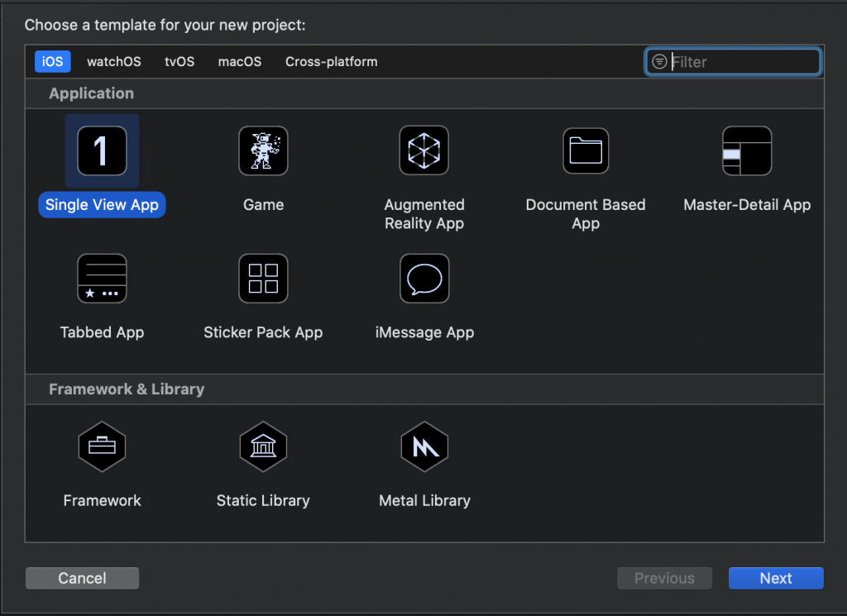847x616 pixels.
Task: Switch to the iOS platform tab
Action: pos(52,61)
